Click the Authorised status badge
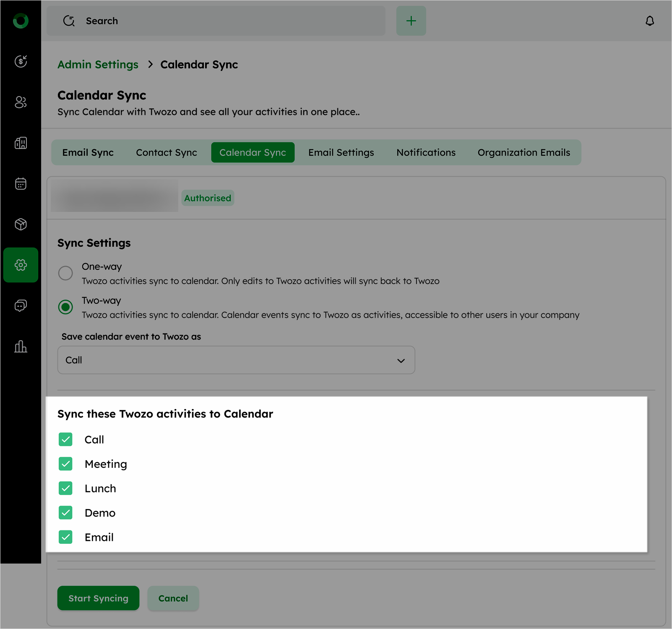Image resolution: width=672 pixels, height=629 pixels. (208, 198)
